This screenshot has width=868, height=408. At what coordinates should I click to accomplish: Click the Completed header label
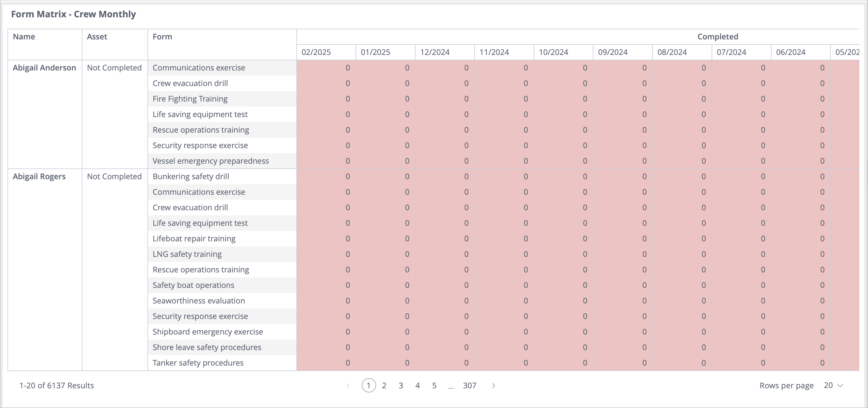717,36
